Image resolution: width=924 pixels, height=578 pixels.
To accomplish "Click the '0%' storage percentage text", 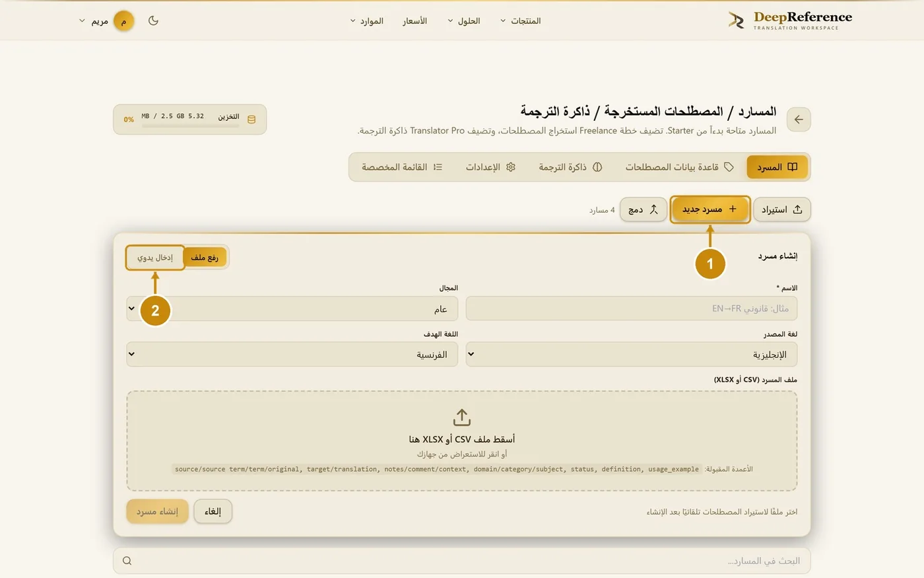I will pos(129,120).
